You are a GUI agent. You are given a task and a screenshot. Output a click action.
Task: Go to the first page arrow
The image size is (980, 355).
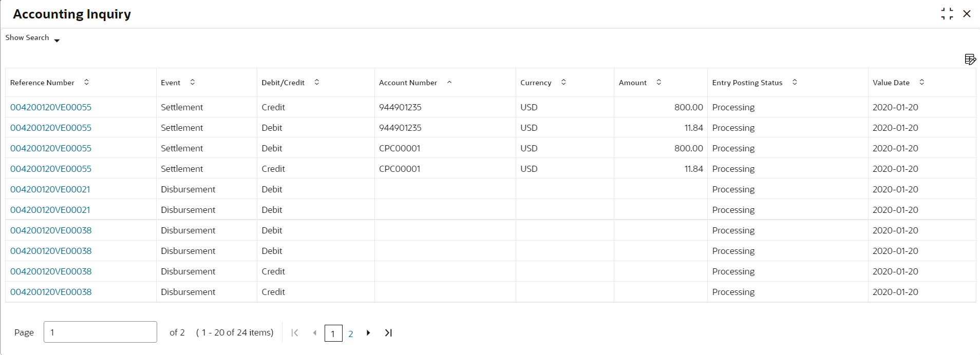pyautogui.click(x=295, y=333)
